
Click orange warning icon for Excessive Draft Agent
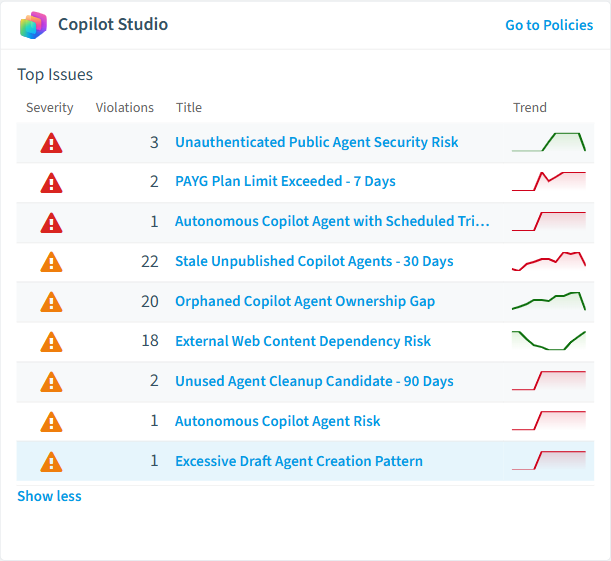coord(51,462)
